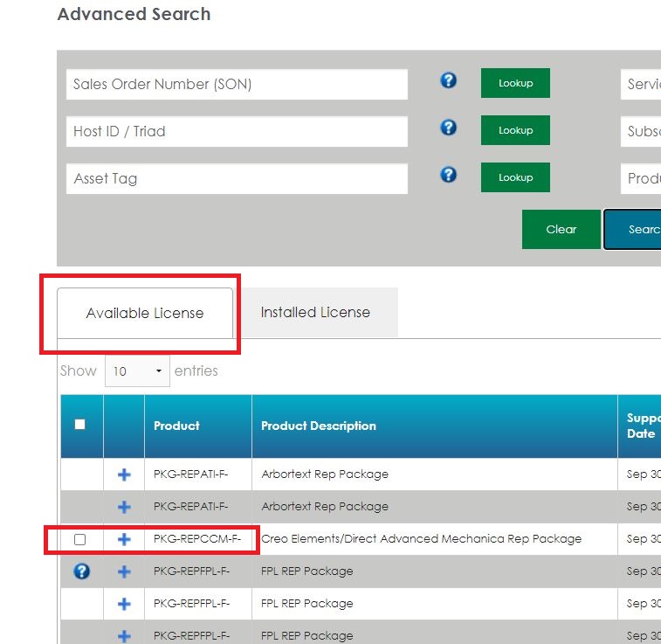Expand the third FPL REP Package row
The width and height of the screenshot is (661, 644).
(124, 636)
